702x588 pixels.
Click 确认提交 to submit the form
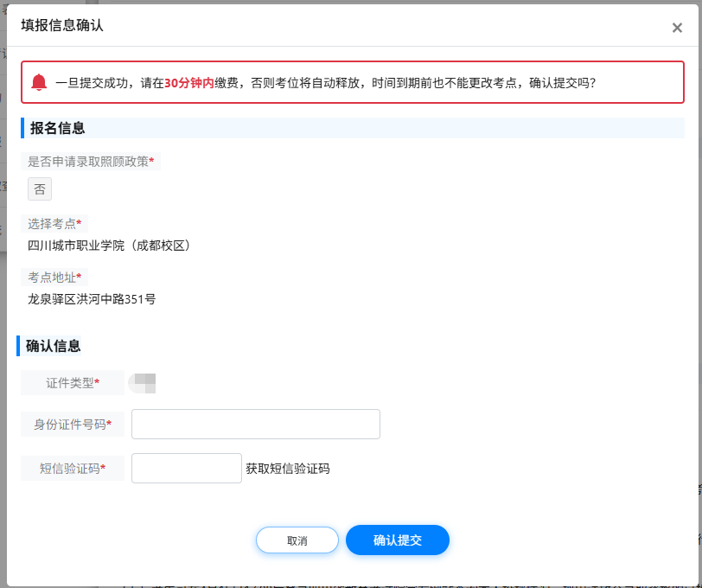click(397, 540)
